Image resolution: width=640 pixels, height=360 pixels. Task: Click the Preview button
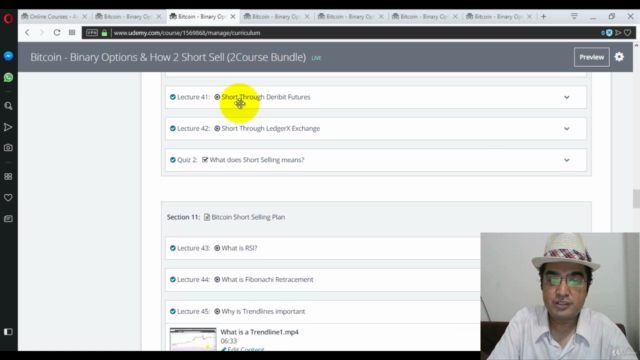pyautogui.click(x=592, y=57)
